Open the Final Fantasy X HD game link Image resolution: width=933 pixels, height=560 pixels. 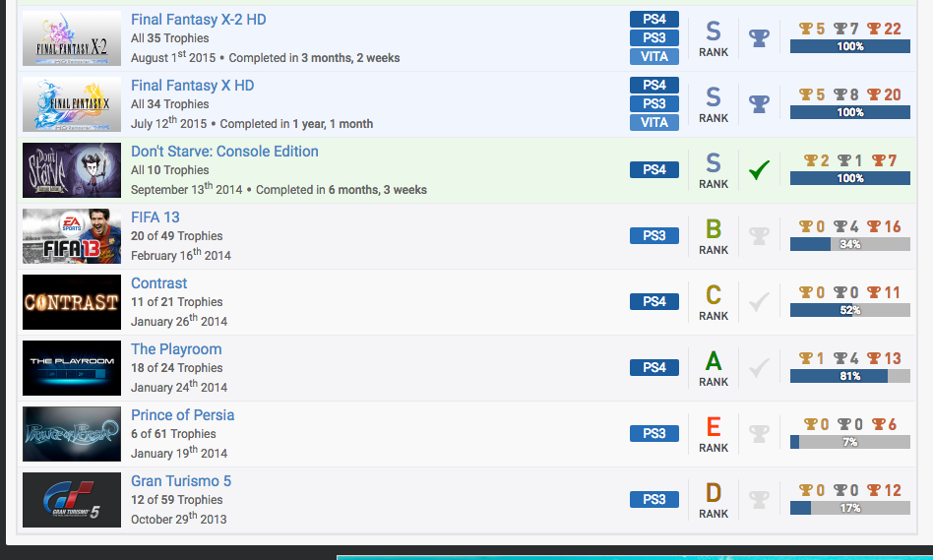click(x=192, y=86)
